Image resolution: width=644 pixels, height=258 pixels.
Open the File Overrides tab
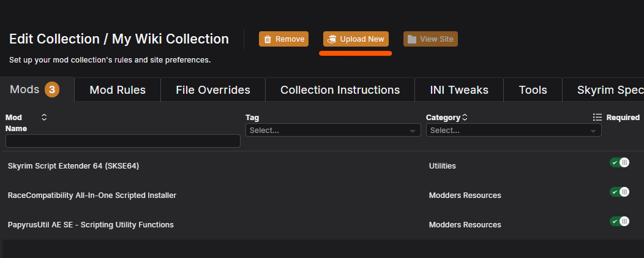(212, 90)
